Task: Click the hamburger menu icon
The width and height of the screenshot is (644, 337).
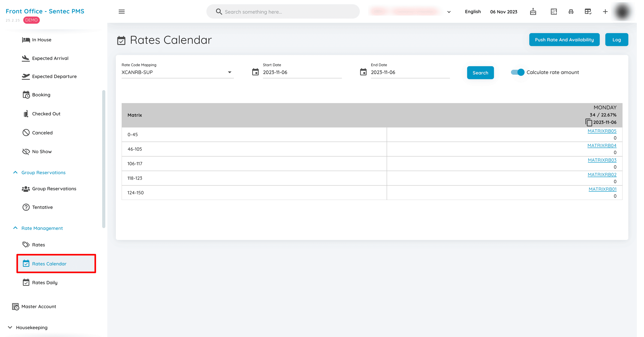Action: (x=121, y=11)
